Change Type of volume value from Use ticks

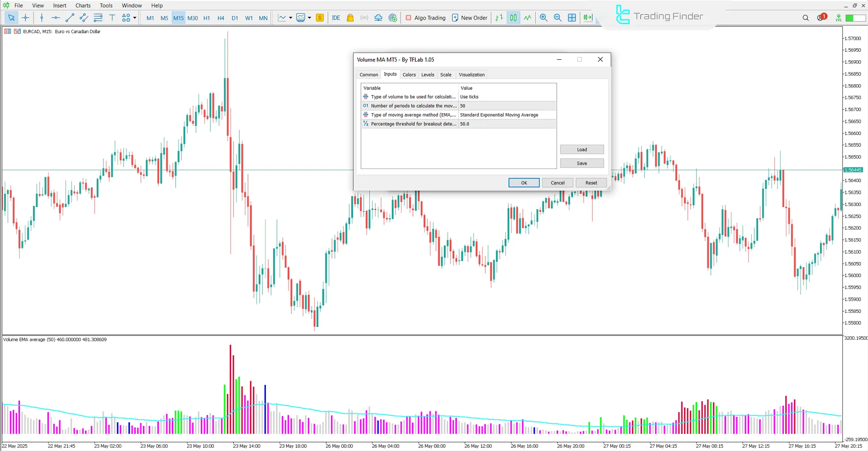[470, 96]
